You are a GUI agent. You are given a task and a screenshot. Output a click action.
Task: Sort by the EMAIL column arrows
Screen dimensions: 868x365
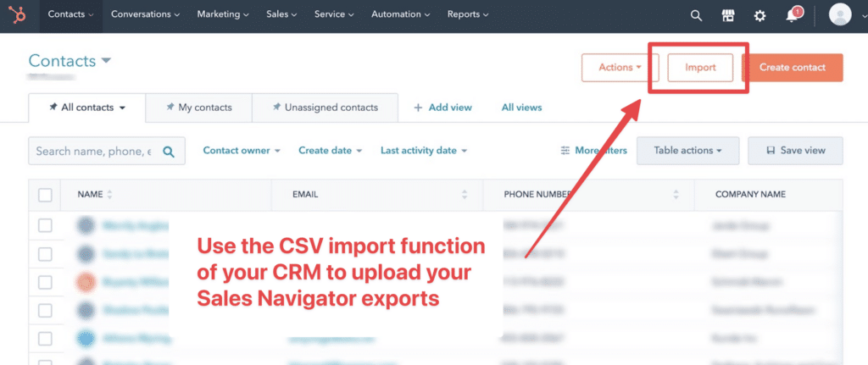pos(465,195)
